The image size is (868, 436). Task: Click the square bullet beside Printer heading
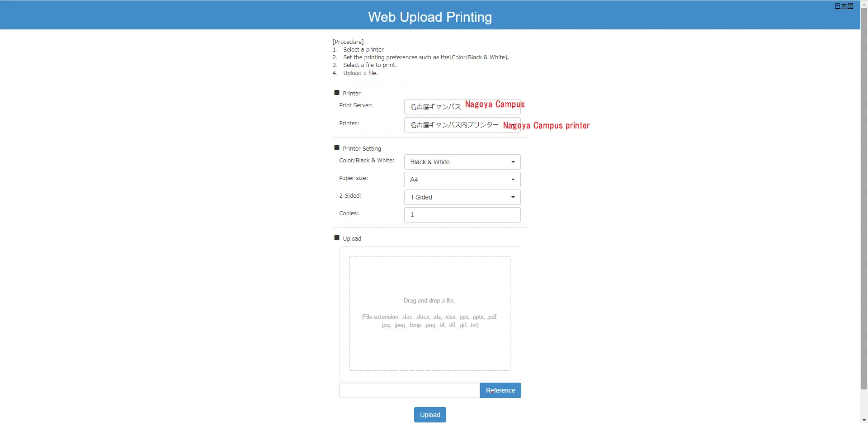click(336, 93)
